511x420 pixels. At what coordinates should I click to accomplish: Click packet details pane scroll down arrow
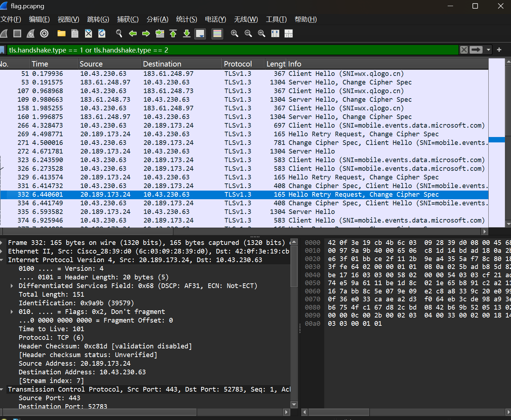pyautogui.click(x=294, y=405)
